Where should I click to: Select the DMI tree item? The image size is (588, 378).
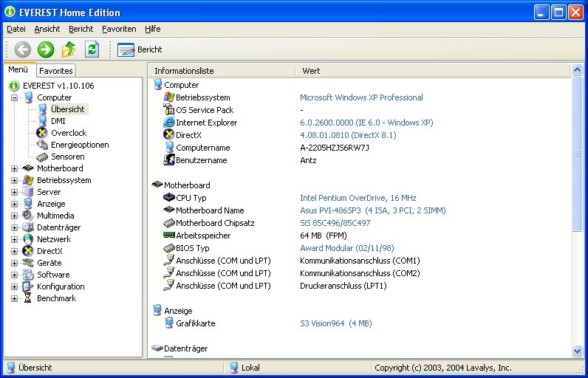[x=58, y=121]
